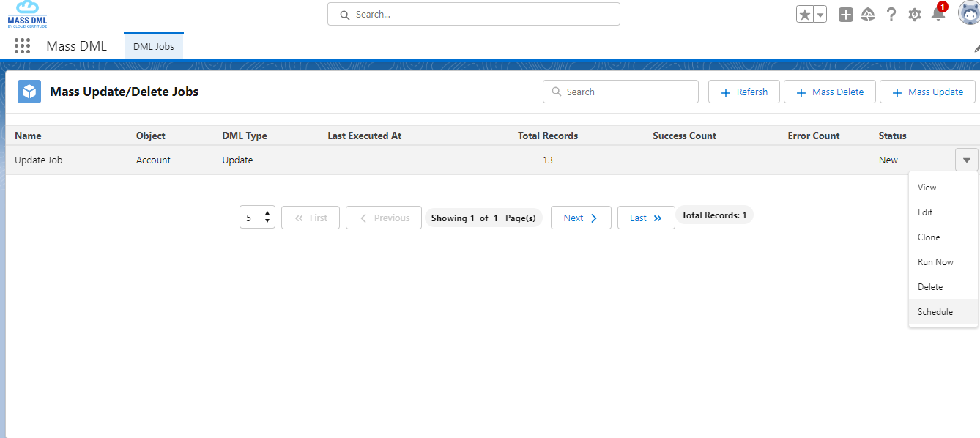980x438 pixels.
Task: Open the Trailhead guidance icon
Action: (x=868, y=15)
